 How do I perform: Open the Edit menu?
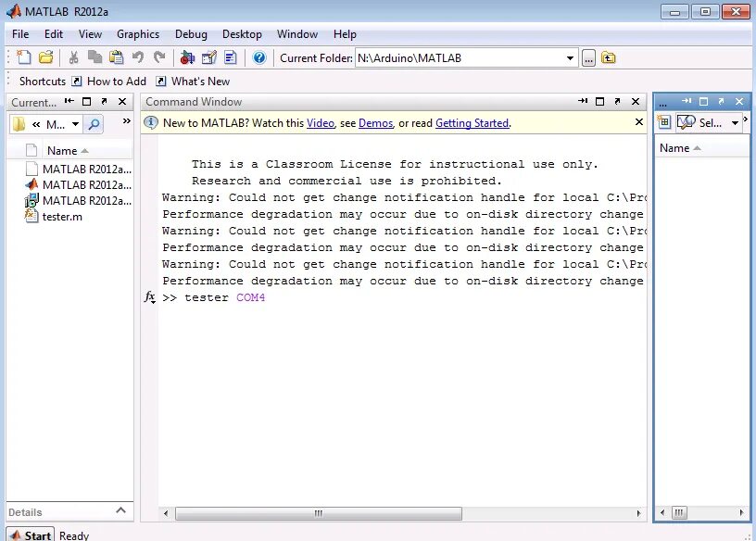coord(54,34)
